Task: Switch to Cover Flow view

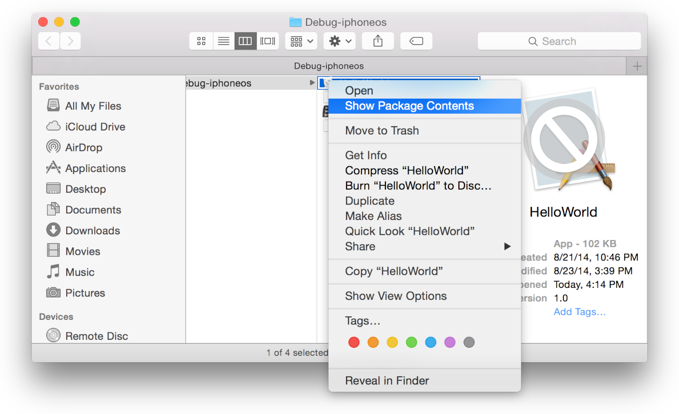Action: click(268, 41)
